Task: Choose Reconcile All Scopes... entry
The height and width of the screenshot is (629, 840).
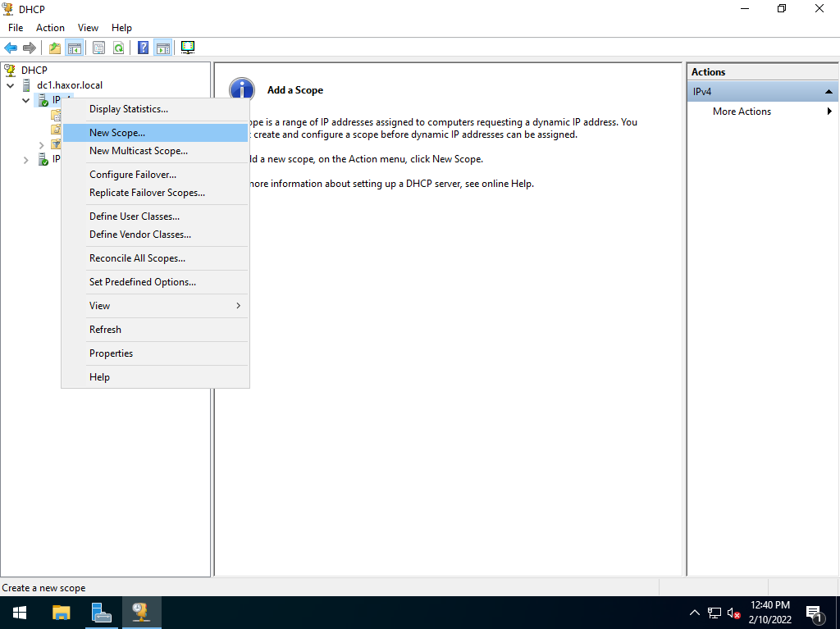Action: point(155,258)
